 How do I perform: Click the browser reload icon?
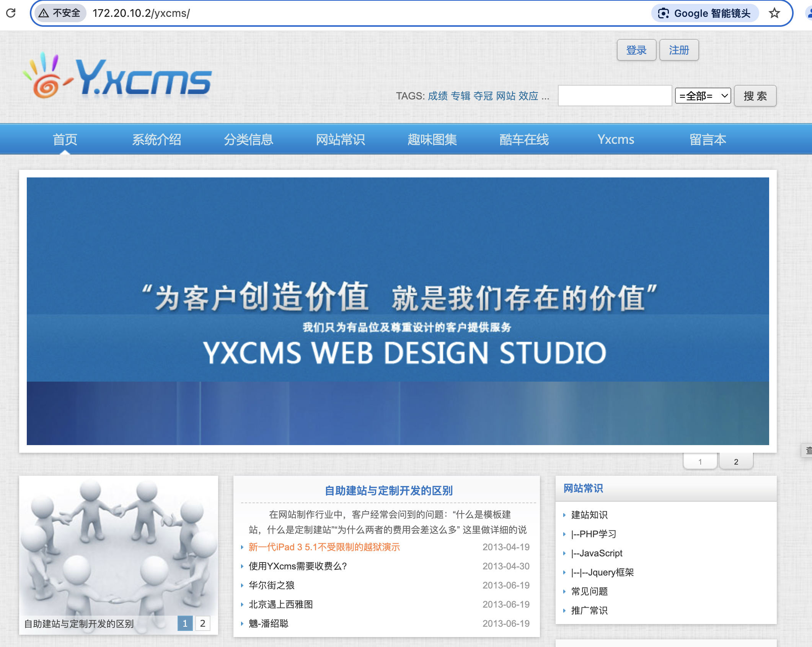point(11,13)
